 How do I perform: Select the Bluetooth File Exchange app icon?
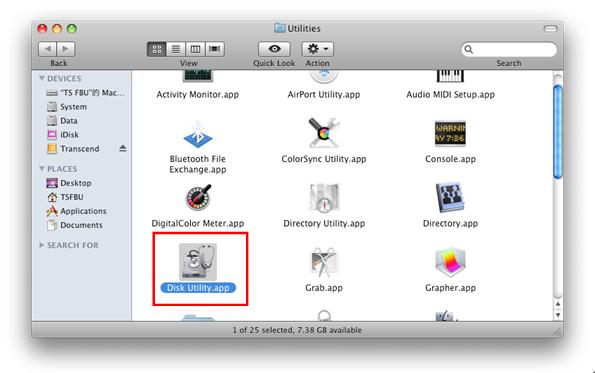coord(198,135)
